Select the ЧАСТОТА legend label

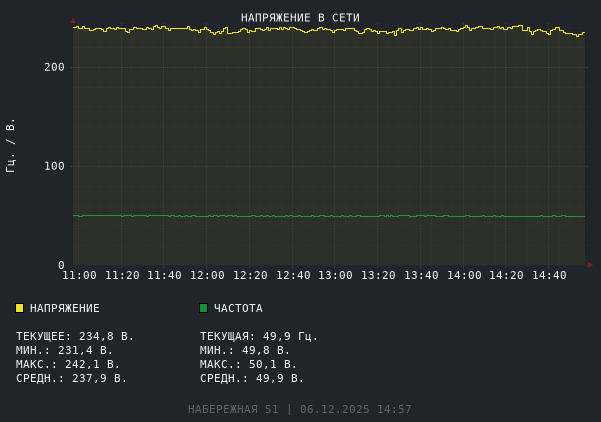(238, 308)
